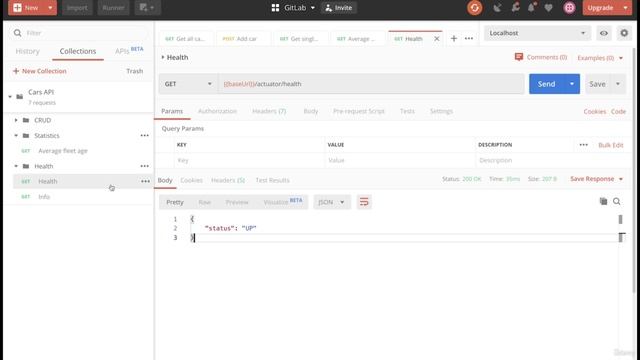Open the request Body tab

tap(311, 111)
